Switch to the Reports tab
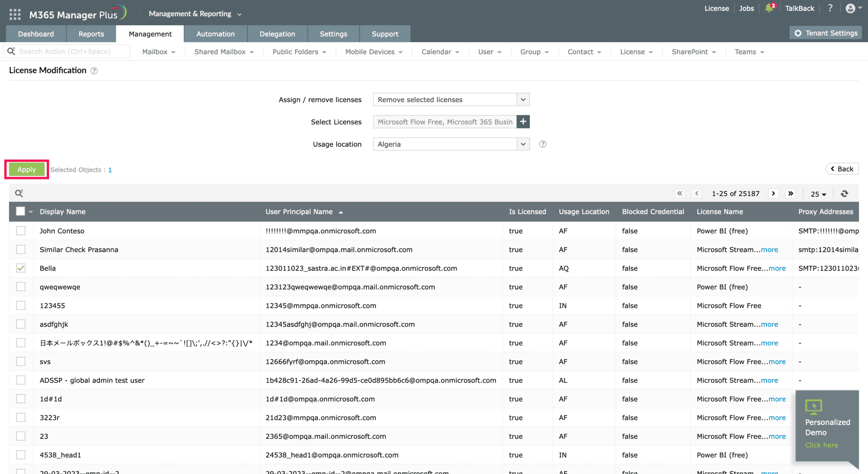This screenshot has height=474, width=868. [x=91, y=34]
